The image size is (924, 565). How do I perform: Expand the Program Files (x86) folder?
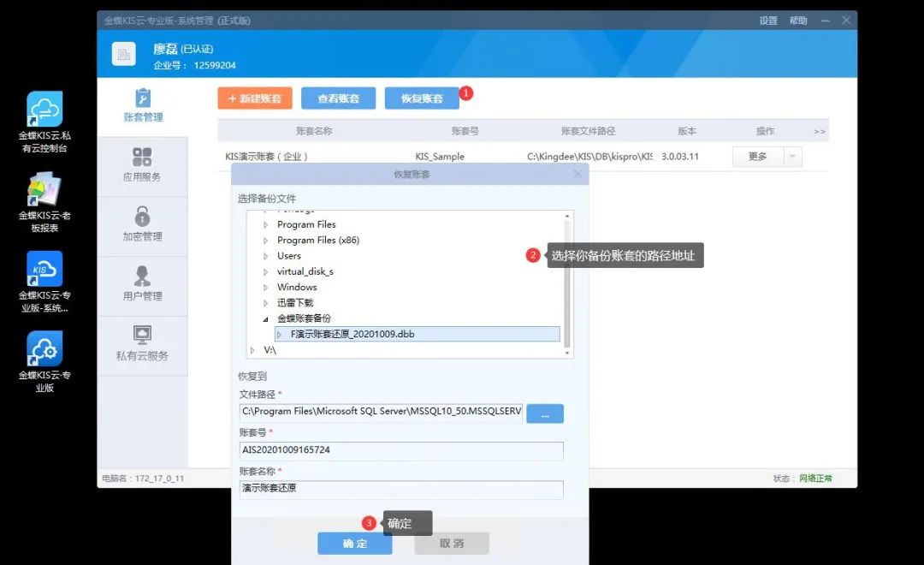click(265, 241)
